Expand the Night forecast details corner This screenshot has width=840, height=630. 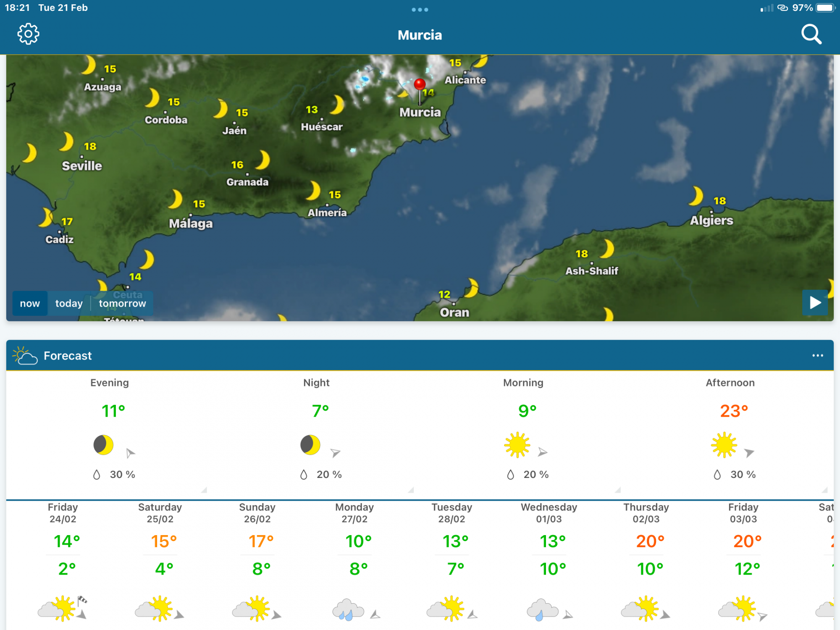(x=411, y=490)
